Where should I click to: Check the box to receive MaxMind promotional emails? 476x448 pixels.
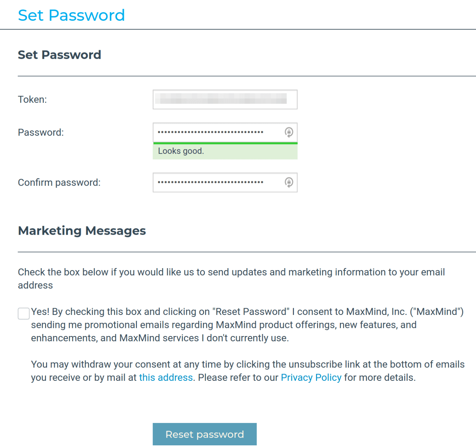pos(23,314)
